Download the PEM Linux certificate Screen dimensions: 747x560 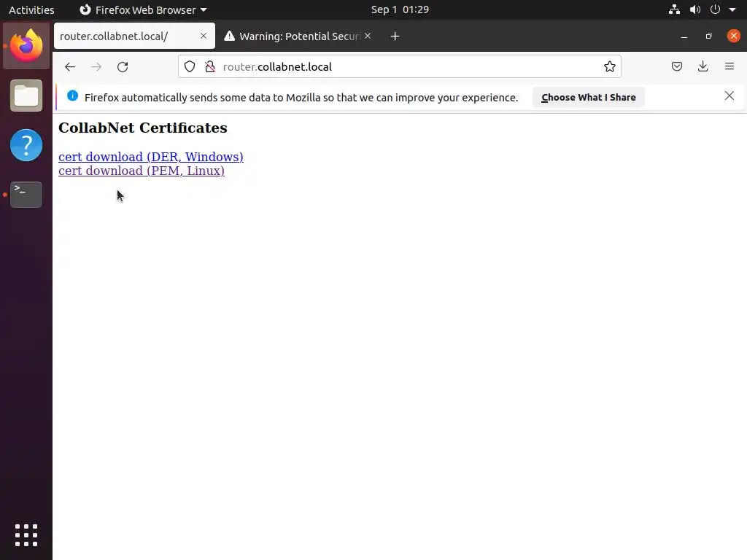click(141, 171)
